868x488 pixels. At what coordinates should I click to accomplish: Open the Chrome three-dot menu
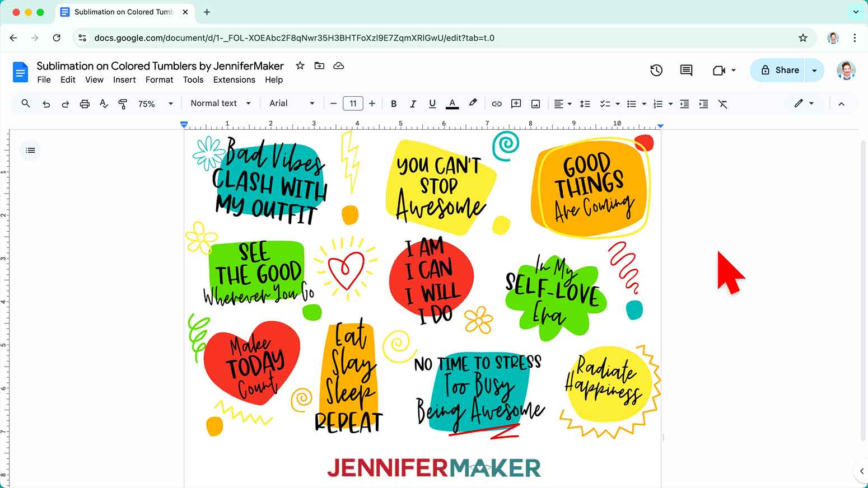pyautogui.click(x=855, y=38)
